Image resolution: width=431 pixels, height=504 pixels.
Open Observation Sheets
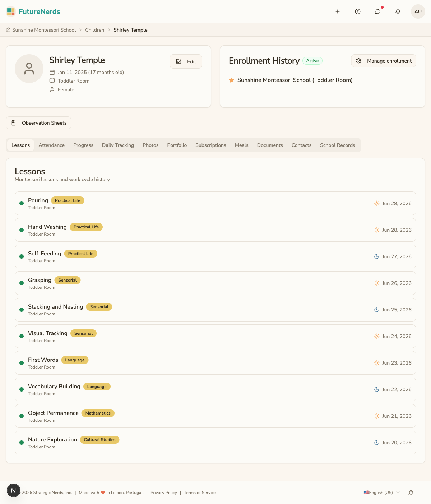click(38, 123)
